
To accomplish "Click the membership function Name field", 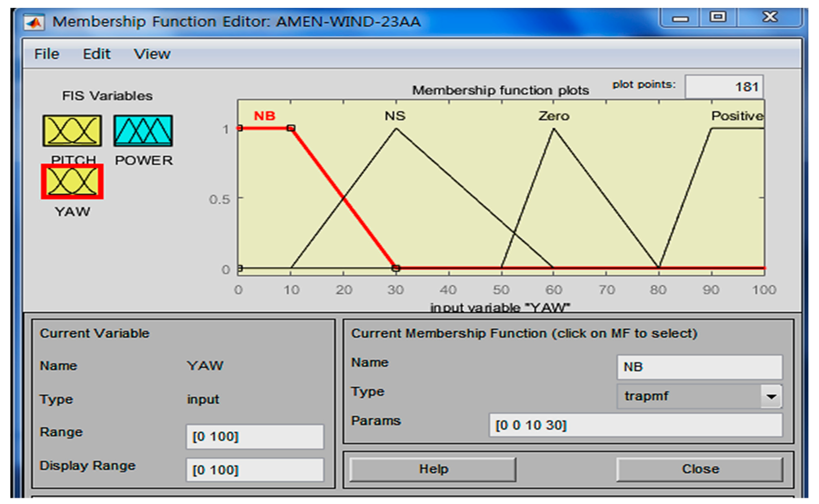I will pos(699,367).
